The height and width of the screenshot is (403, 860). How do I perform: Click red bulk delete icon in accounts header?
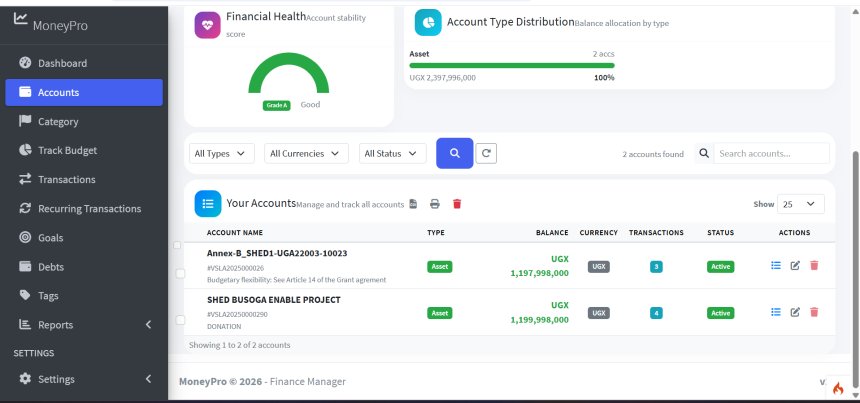pyautogui.click(x=457, y=204)
